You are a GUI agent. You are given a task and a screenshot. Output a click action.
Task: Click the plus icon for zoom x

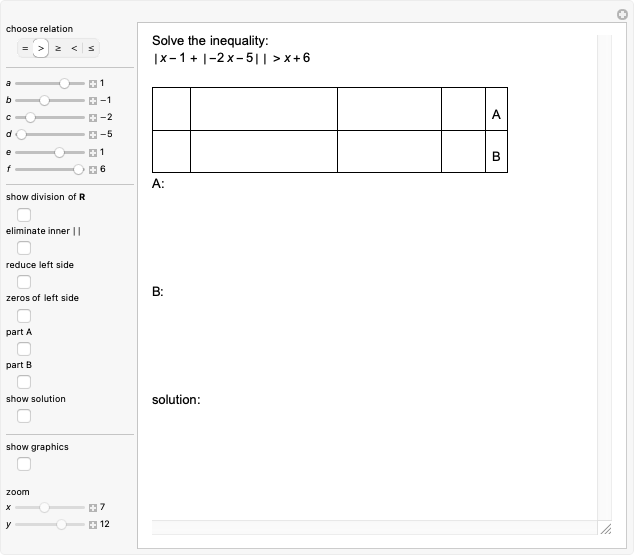coord(92,507)
